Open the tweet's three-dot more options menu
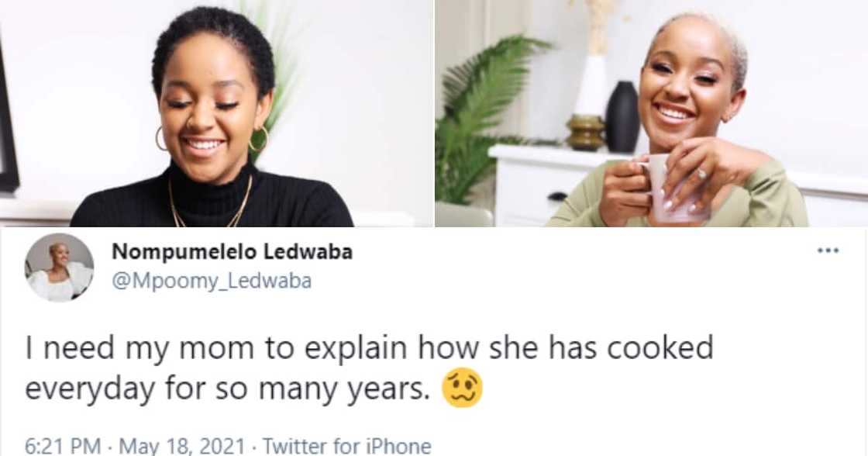Screen dimensions: 868x456 point(828,251)
